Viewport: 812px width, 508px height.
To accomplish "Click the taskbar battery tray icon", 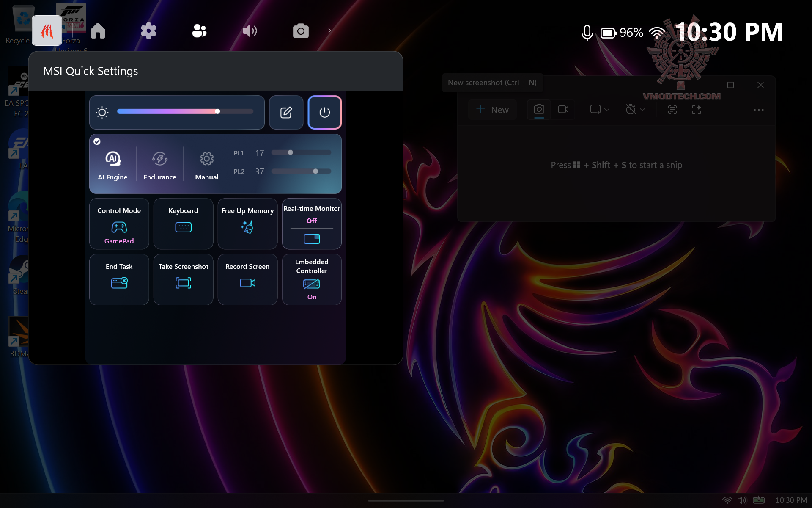I will pos(759,500).
